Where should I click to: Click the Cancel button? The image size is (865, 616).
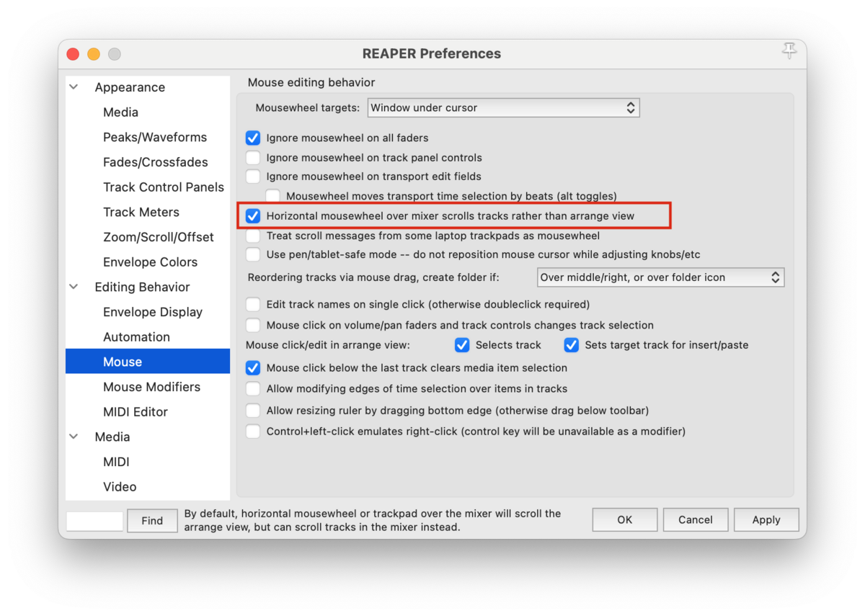tap(696, 519)
